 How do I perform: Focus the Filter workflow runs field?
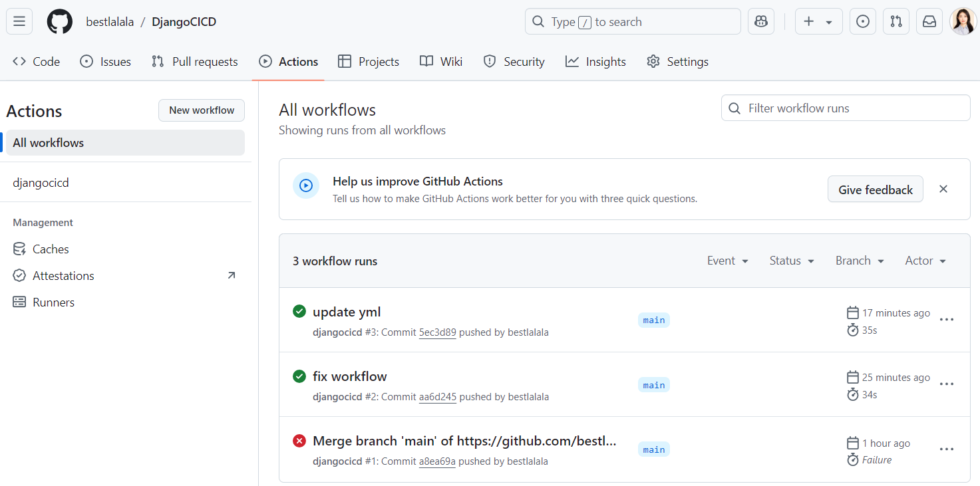[846, 108]
